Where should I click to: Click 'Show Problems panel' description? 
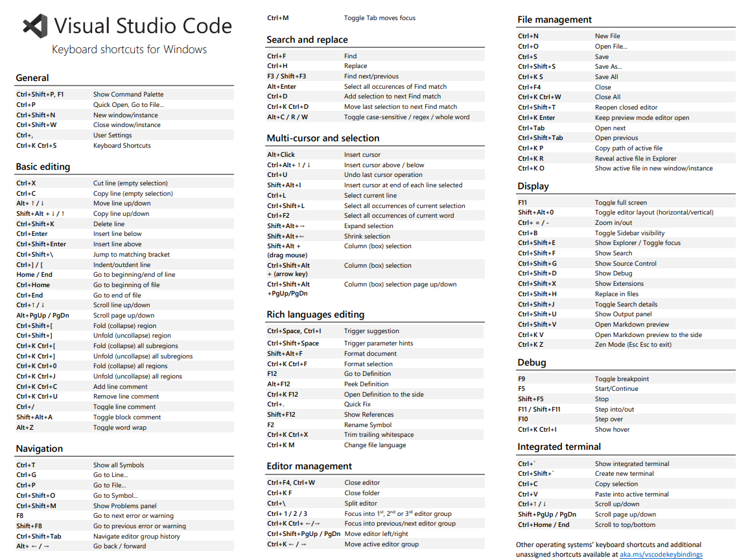coord(124,506)
